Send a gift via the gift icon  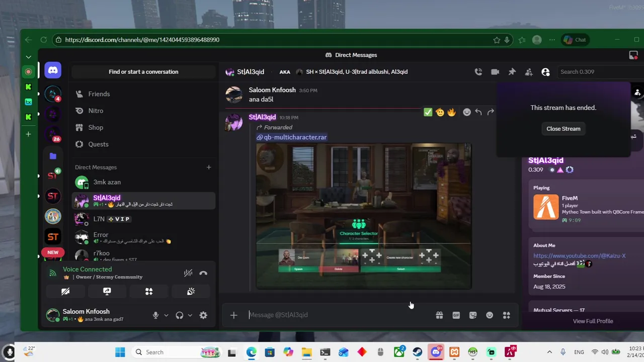(439, 315)
